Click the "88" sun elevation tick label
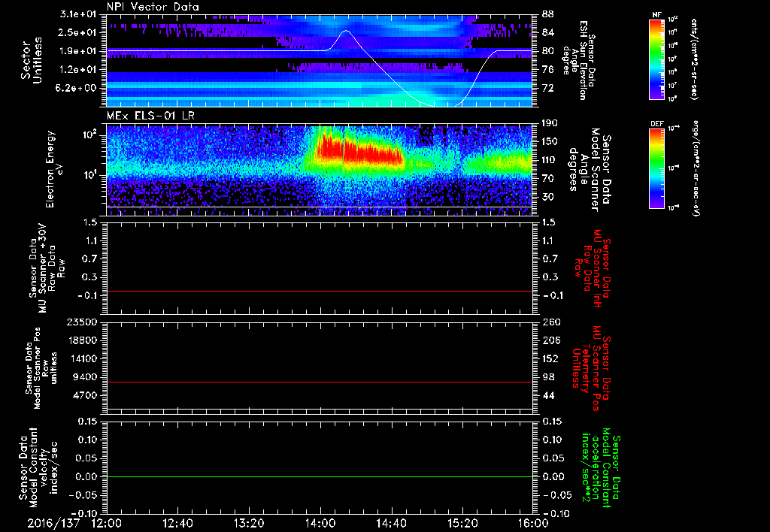 [x=547, y=14]
